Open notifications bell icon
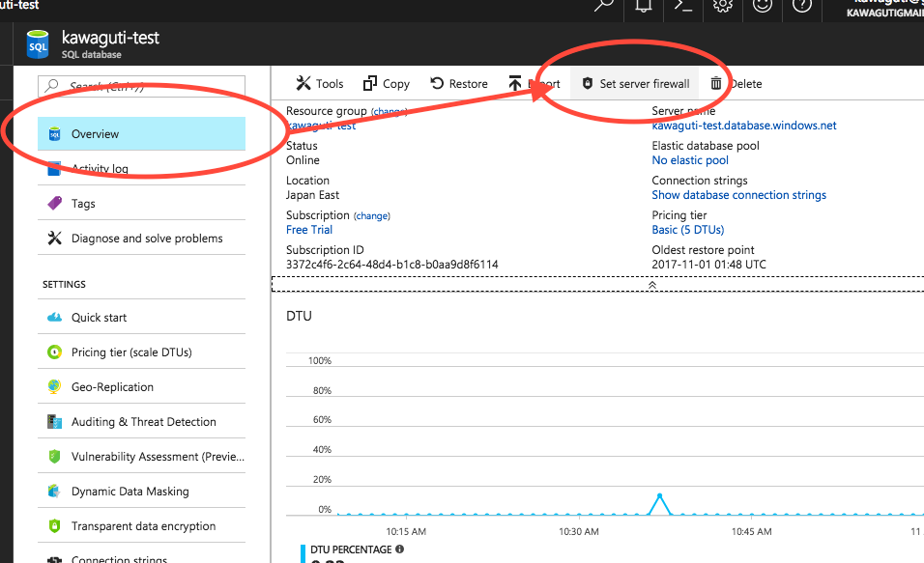The image size is (924, 563). 644,5
